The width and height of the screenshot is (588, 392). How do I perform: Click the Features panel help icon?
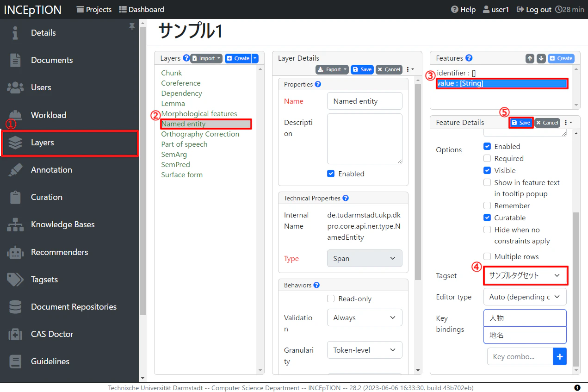pos(469,58)
